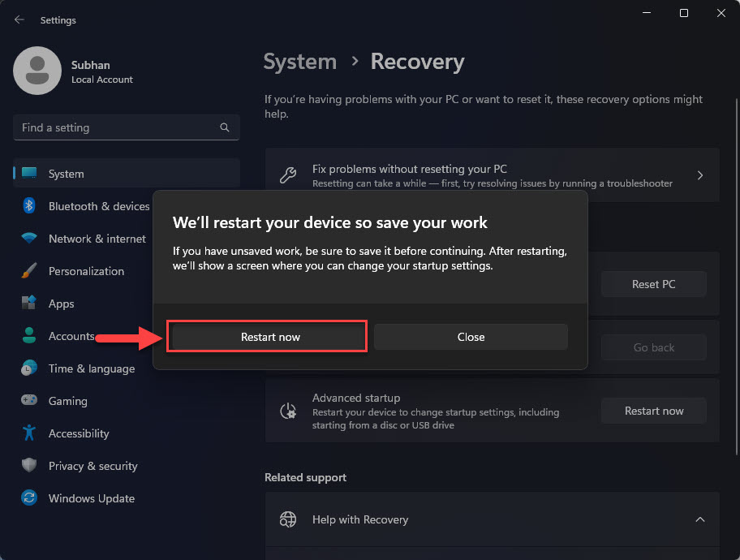Click the Privacy & security shield icon
The height and width of the screenshot is (560, 740).
coord(29,466)
